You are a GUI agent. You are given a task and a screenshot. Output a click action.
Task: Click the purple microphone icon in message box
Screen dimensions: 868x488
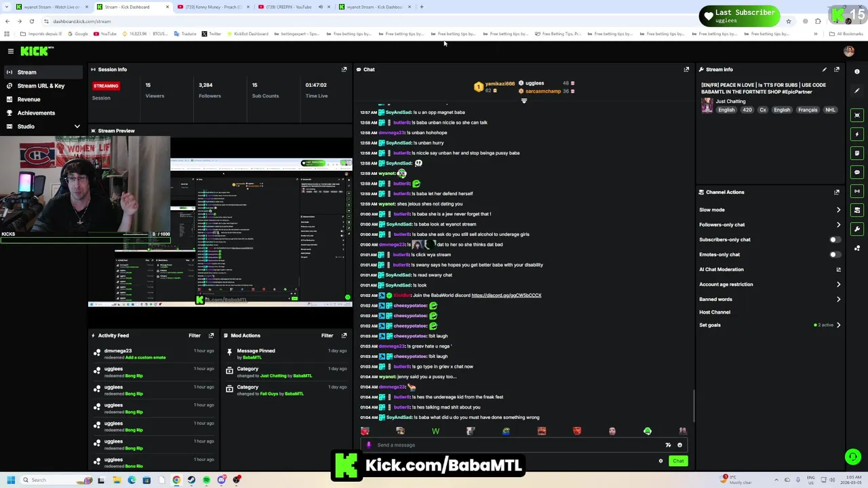[x=368, y=445]
